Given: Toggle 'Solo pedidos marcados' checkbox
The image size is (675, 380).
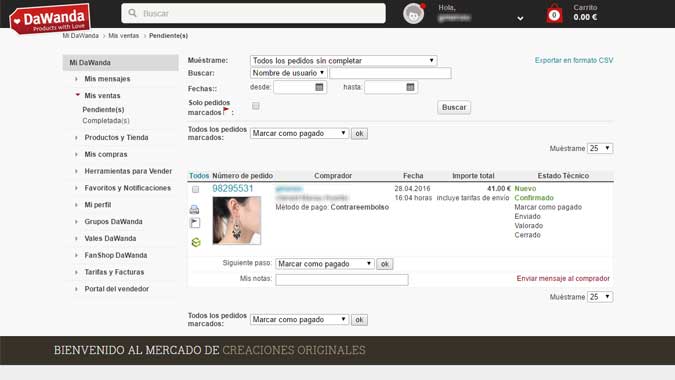Looking at the screenshot, I should pyautogui.click(x=256, y=106).
